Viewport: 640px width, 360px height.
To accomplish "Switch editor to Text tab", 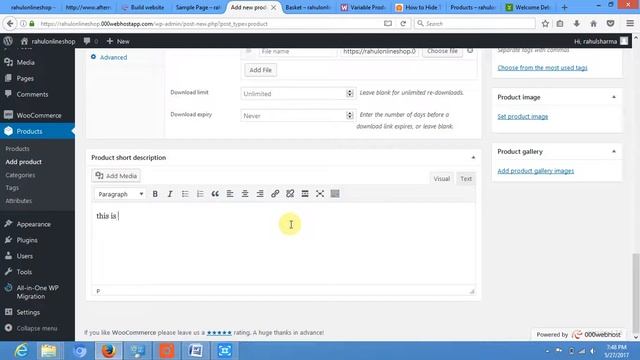I will [466, 179].
